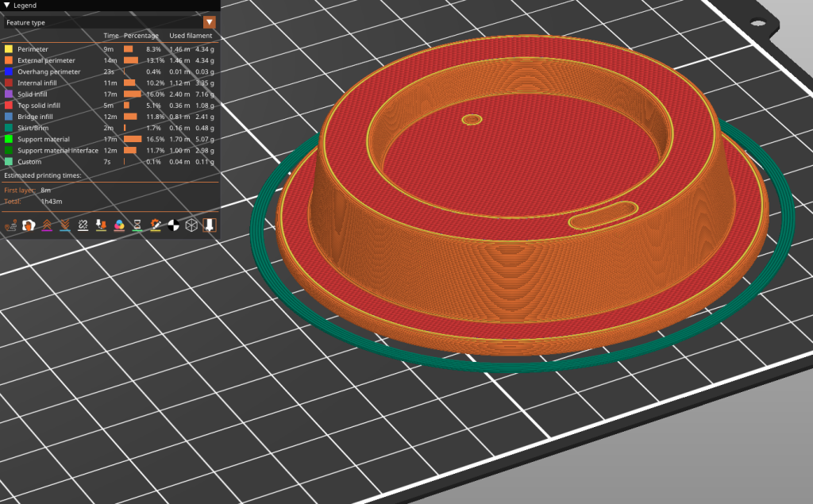This screenshot has width=813, height=504.
Task: Toggle External perimeter feature visibility
Action: (x=46, y=60)
